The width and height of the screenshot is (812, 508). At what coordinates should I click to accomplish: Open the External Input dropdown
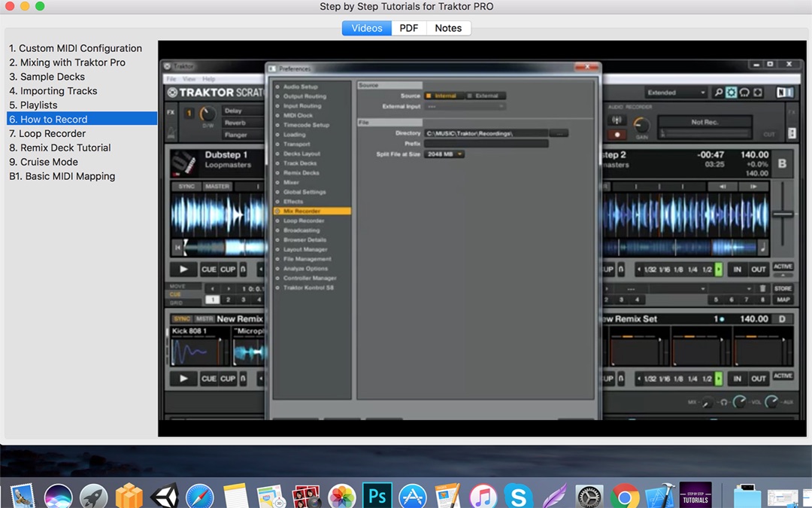[465, 106]
